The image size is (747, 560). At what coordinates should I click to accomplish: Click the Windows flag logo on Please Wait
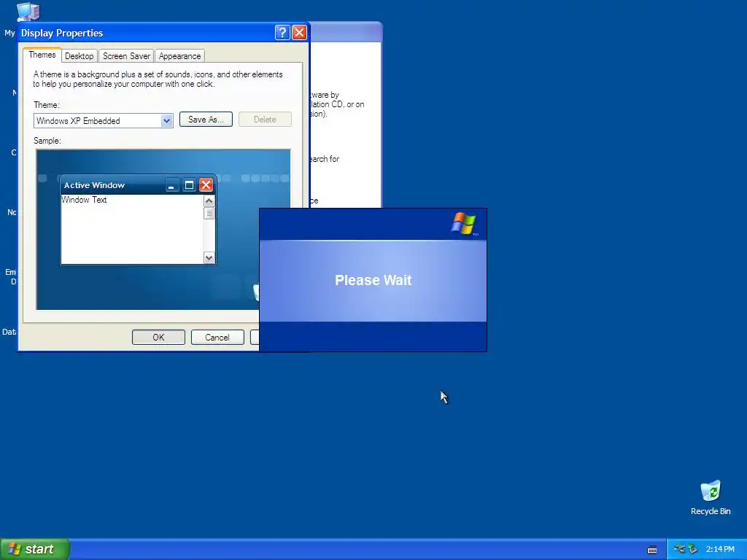(x=463, y=223)
